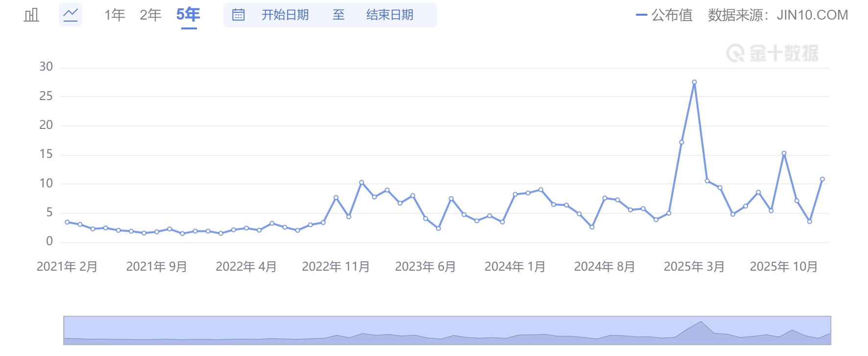Image resolution: width=868 pixels, height=356 pixels.
Task: Select the 5年 time range tab
Action: pyautogui.click(x=188, y=15)
